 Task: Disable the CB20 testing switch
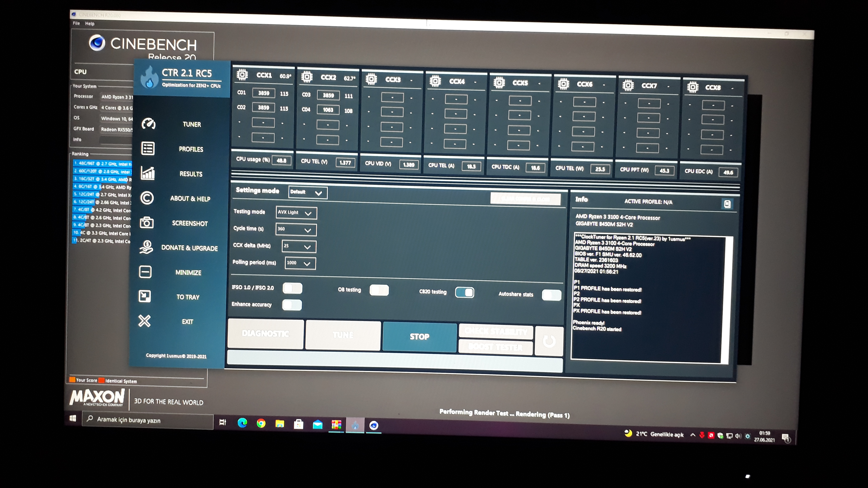click(x=465, y=292)
